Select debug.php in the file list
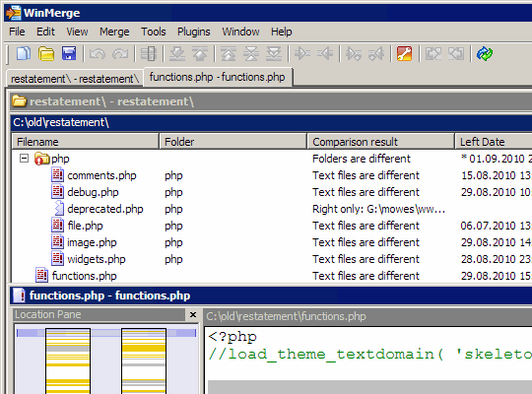Viewport: 532px width, 394px height. [93, 192]
